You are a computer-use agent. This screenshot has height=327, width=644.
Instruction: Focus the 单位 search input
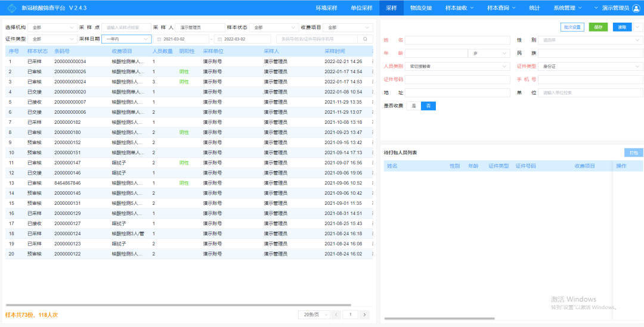(590, 92)
